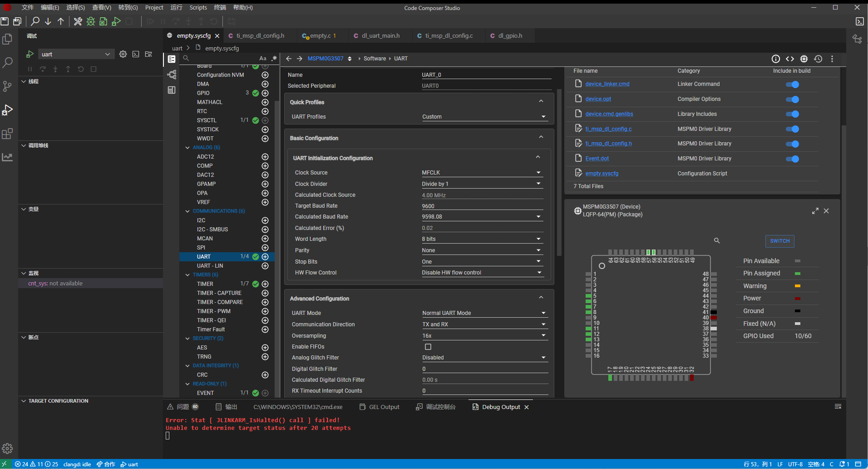
Task: Open the device view chip icon
Action: [804, 59]
